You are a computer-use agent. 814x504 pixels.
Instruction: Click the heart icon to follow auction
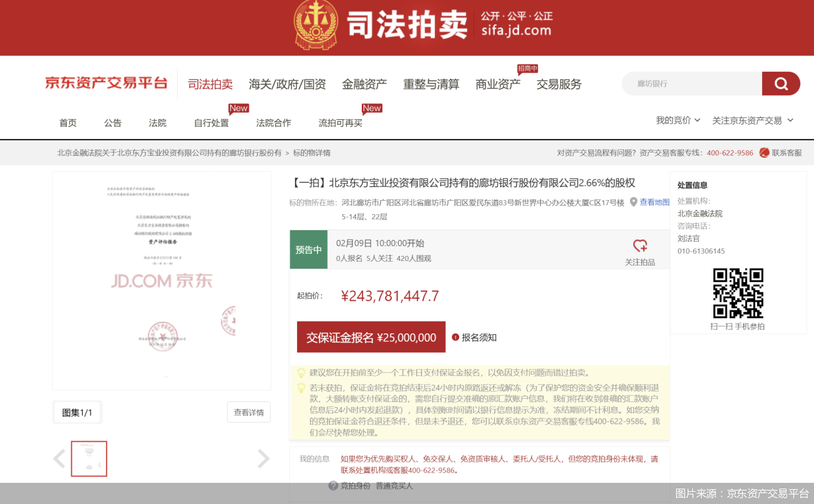tap(640, 244)
